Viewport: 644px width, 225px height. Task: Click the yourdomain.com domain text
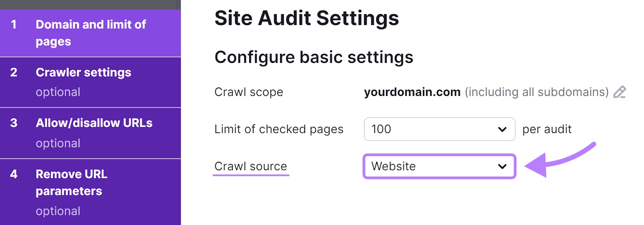pyautogui.click(x=412, y=92)
